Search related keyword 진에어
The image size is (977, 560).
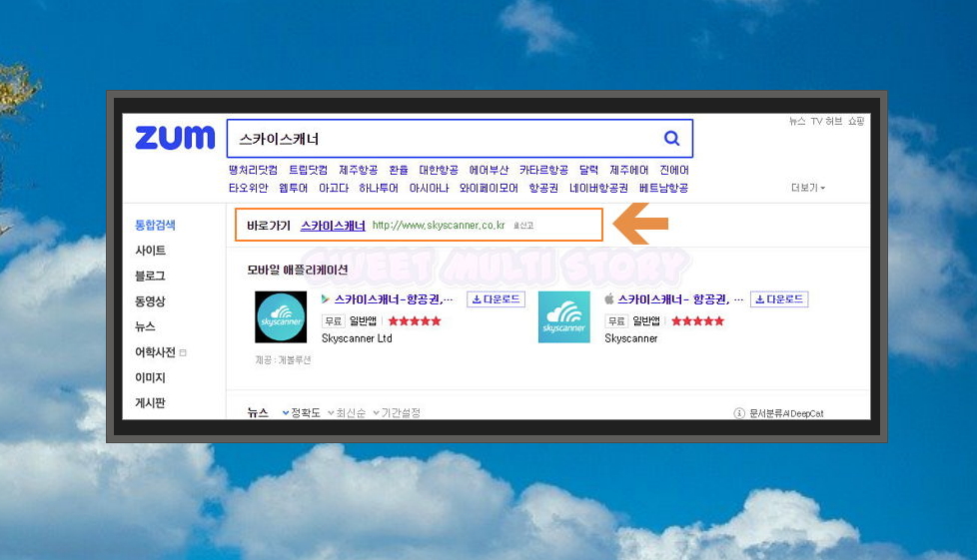point(674,170)
